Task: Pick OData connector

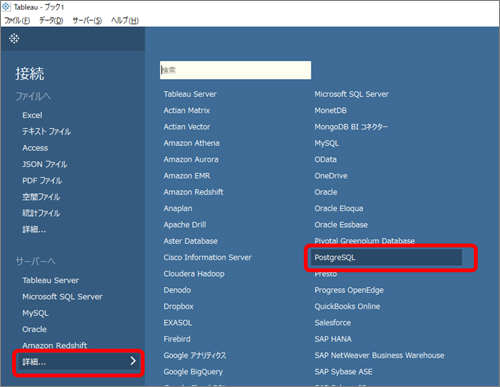Action: [x=325, y=160]
